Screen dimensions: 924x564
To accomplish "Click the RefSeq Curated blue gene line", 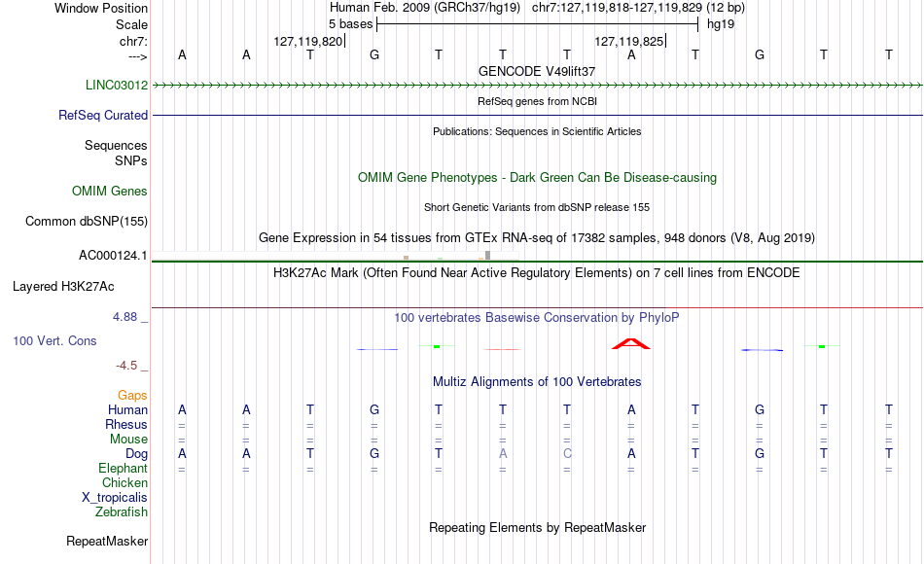I will click(538, 115).
